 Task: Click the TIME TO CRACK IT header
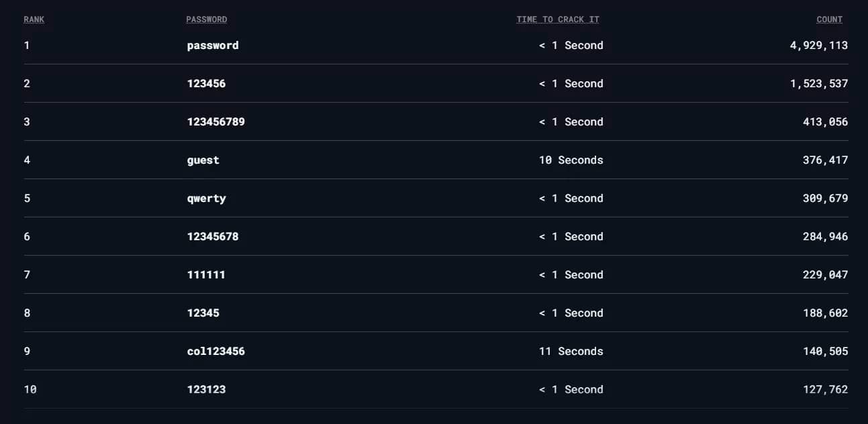557,19
